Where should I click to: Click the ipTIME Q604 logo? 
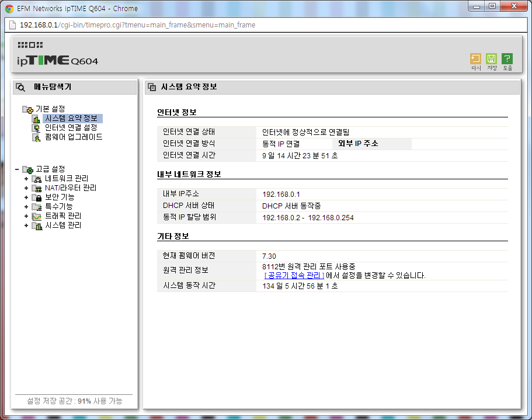(x=57, y=60)
